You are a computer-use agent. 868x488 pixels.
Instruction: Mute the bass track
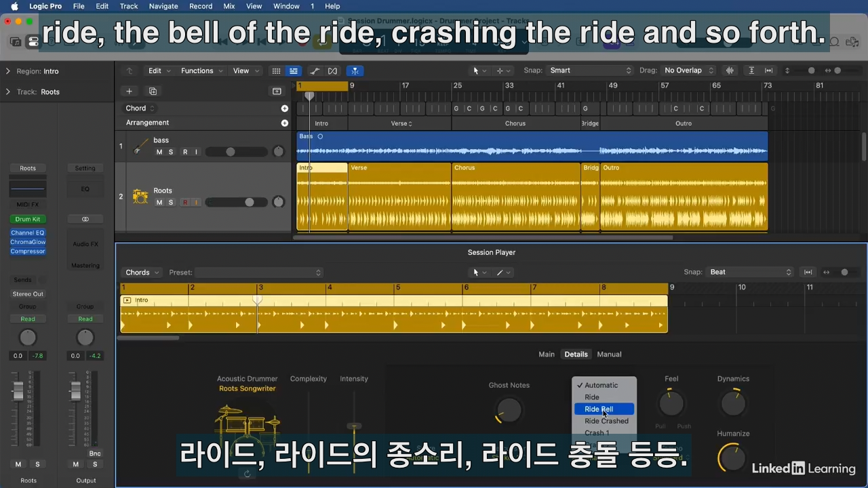(x=159, y=152)
